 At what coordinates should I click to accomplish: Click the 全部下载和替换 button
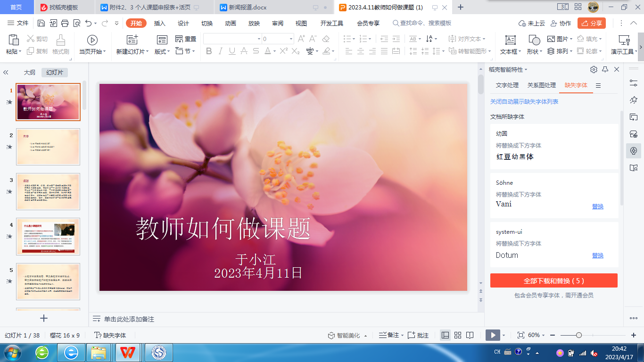pyautogui.click(x=553, y=280)
